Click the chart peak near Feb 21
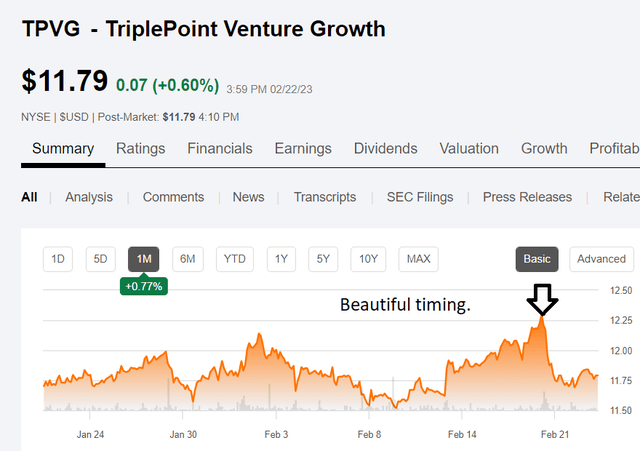Screen dimensions: 640x451 click(543, 318)
